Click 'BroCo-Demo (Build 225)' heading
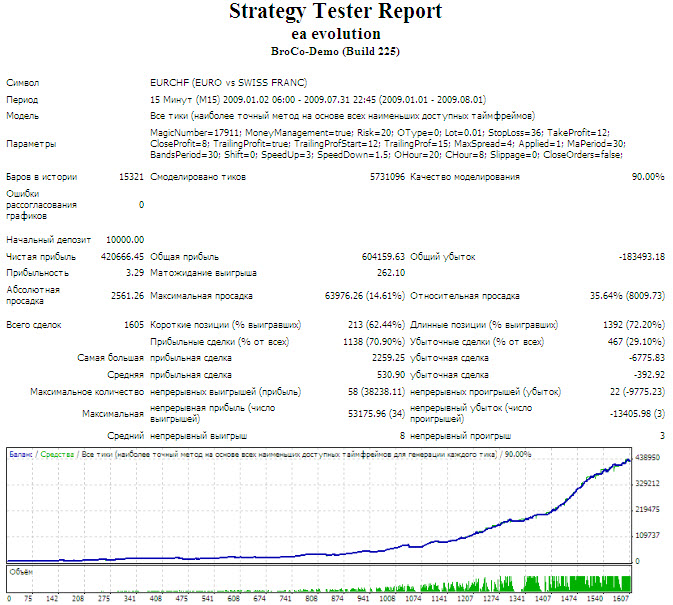This screenshot has height=605, width=673. pos(335,51)
